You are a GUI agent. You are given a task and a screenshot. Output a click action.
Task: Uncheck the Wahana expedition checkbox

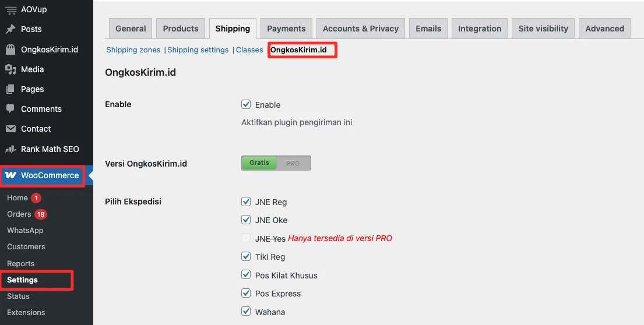(246, 312)
